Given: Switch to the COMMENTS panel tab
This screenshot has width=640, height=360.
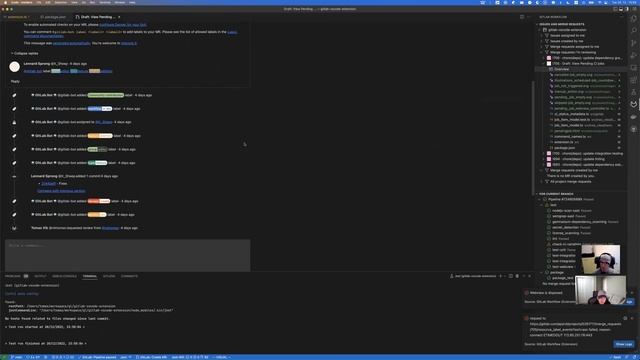Looking at the screenshot, I should tap(129, 276).
